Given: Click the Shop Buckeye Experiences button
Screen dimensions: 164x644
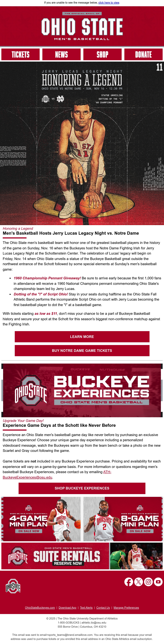Looking at the screenshot, I should point(82,488).
